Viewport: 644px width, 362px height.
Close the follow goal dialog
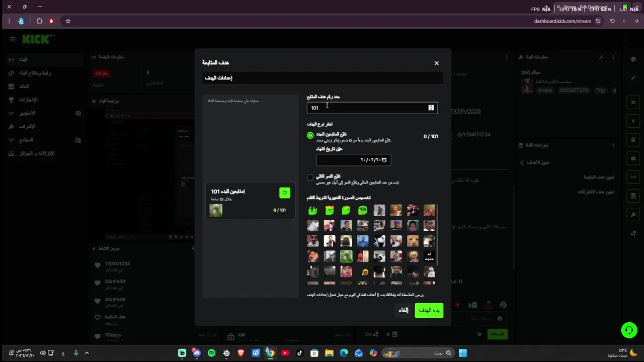click(x=436, y=63)
